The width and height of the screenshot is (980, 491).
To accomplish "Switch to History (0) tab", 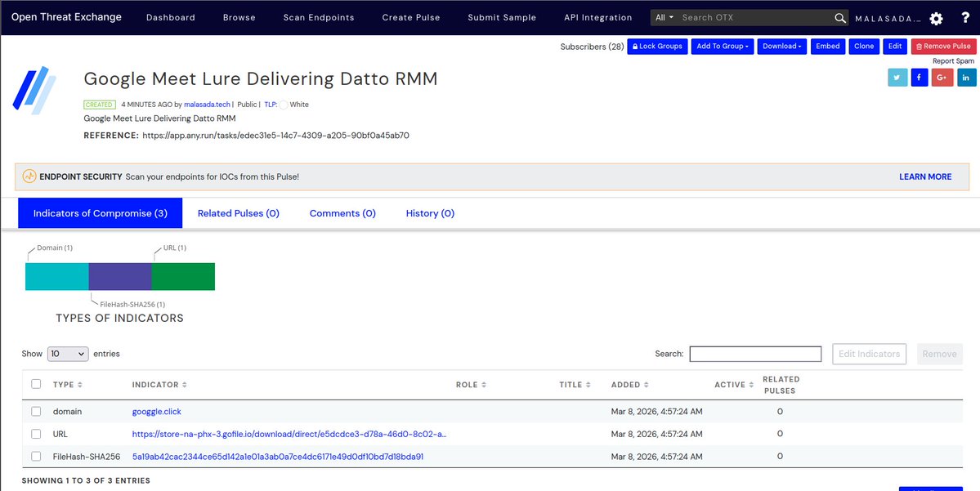I will coord(430,213).
